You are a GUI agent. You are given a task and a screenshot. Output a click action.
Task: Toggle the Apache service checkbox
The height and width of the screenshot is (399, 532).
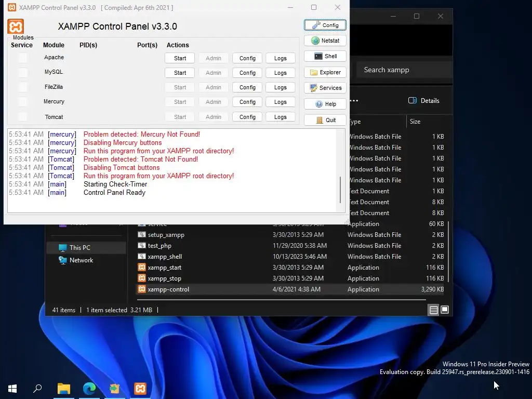pos(23,58)
